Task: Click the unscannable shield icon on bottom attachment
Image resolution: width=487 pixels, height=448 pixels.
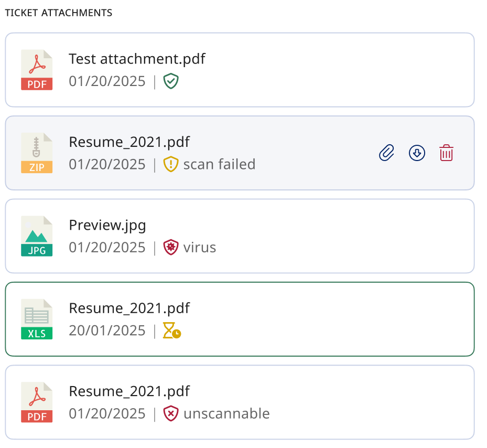Action: click(171, 413)
